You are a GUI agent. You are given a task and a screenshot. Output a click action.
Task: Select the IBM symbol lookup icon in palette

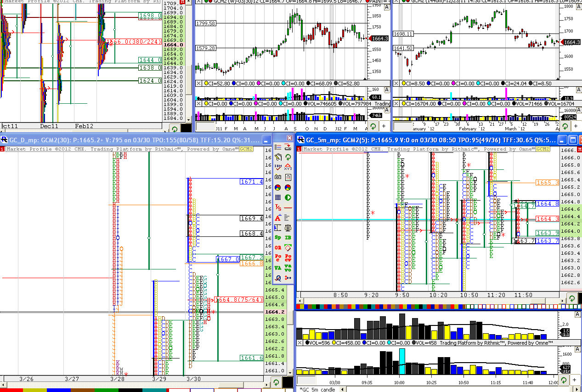(x=278, y=167)
